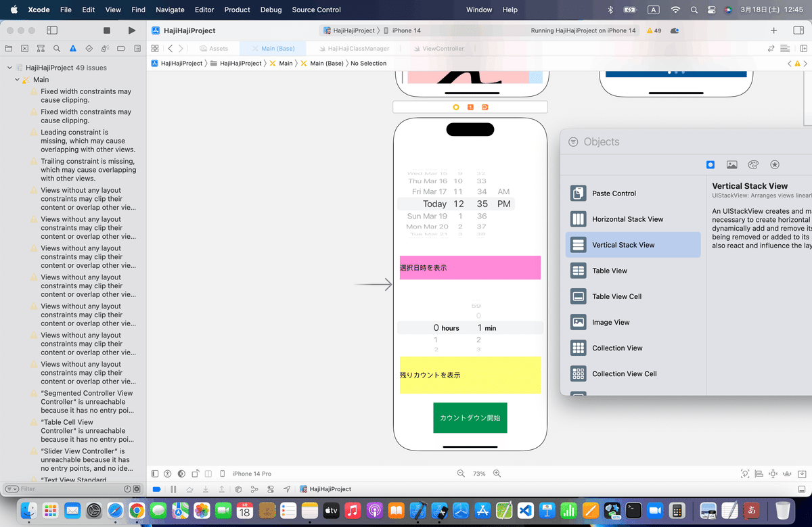Click the first HajiHajiProject breadcrumb
This screenshot has width=812, height=527.
[x=177, y=63]
